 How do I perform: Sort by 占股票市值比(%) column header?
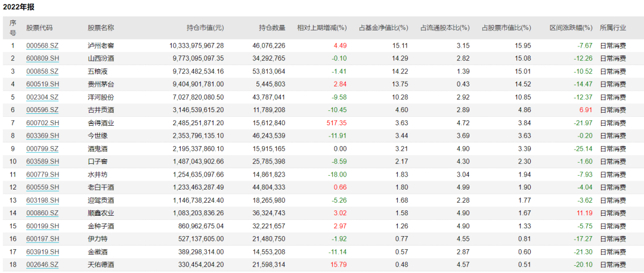point(506,28)
